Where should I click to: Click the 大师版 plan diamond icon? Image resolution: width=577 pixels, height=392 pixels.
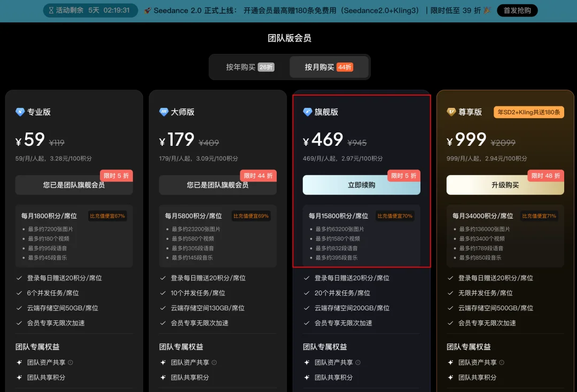164,112
